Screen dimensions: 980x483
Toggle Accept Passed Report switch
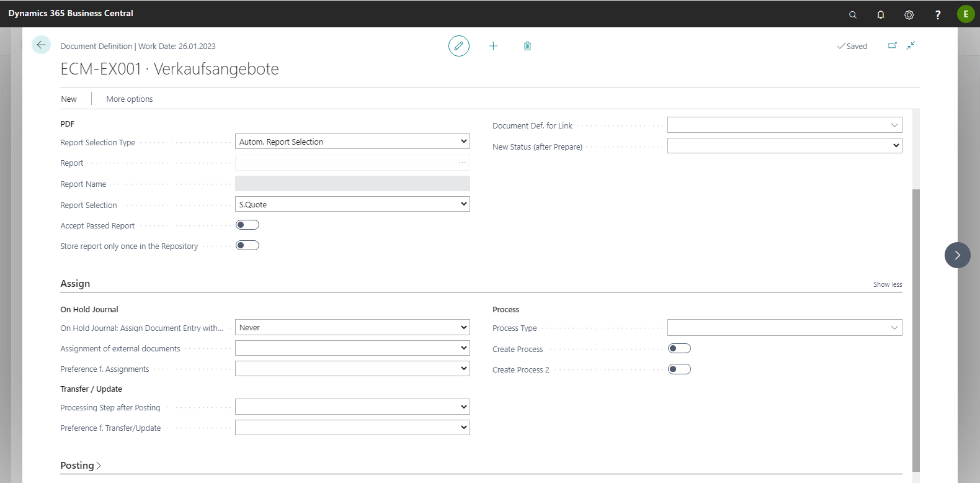click(x=247, y=225)
